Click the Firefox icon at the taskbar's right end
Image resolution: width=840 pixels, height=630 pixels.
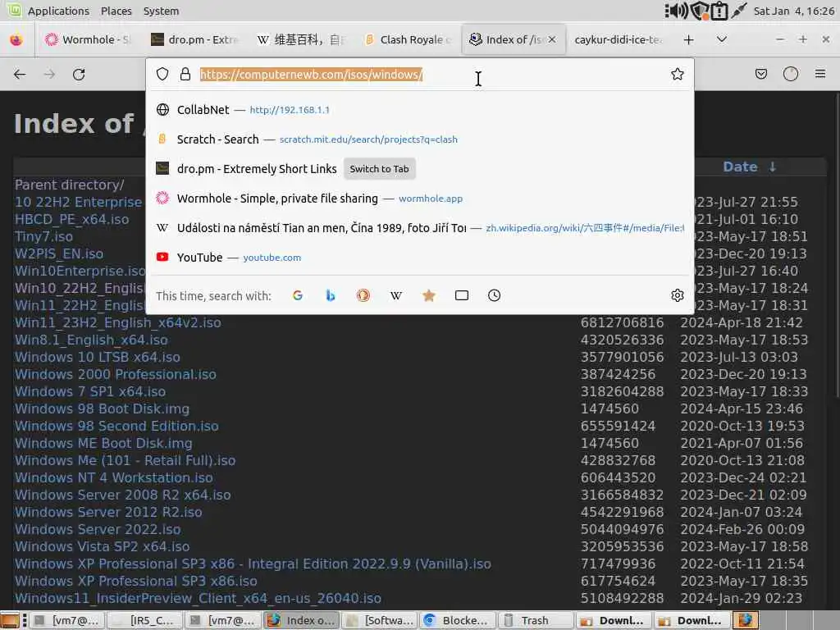pos(746,620)
